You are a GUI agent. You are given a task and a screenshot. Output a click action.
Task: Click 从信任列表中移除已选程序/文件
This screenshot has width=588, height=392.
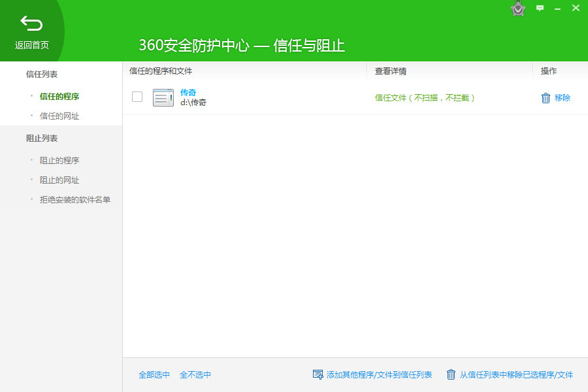tap(516, 375)
